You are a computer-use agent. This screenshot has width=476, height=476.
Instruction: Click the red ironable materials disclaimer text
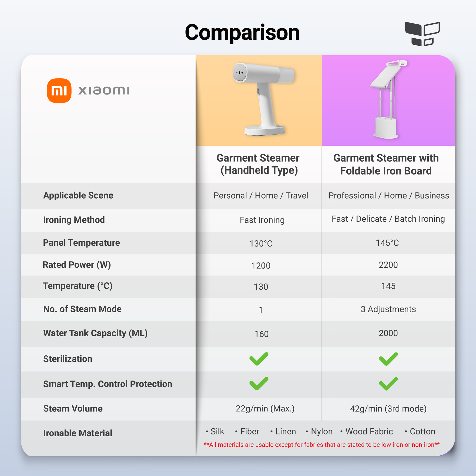click(322, 445)
